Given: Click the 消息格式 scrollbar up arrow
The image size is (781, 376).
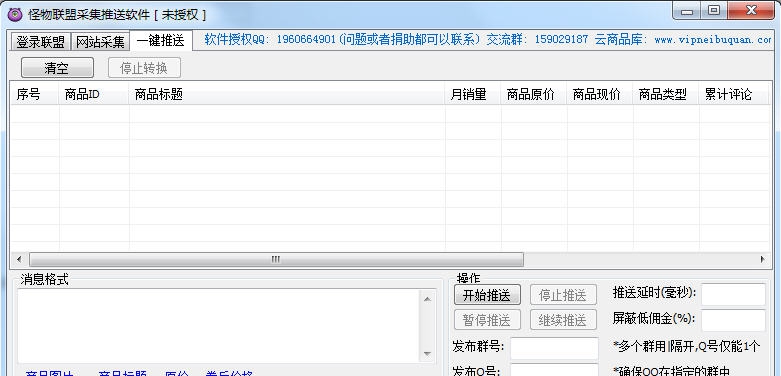Looking at the screenshot, I should coord(427,298).
